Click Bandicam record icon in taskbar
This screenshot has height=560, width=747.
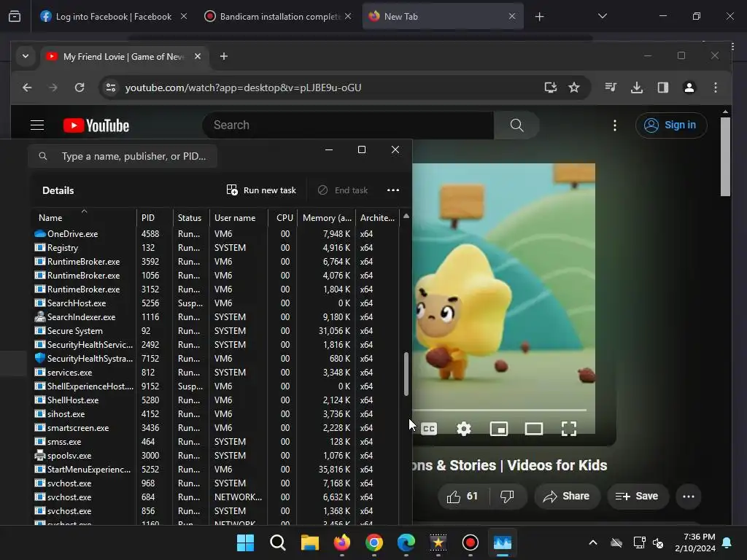(x=471, y=542)
